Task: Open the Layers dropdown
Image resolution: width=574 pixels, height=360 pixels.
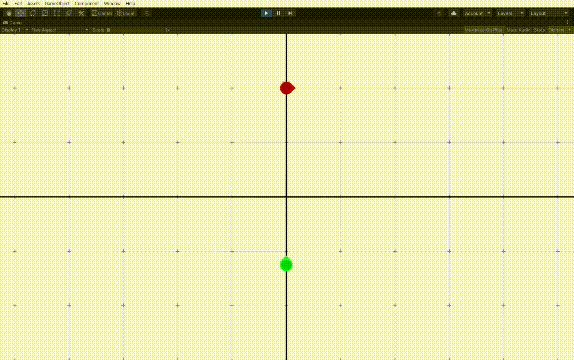Action: [511, 13]
